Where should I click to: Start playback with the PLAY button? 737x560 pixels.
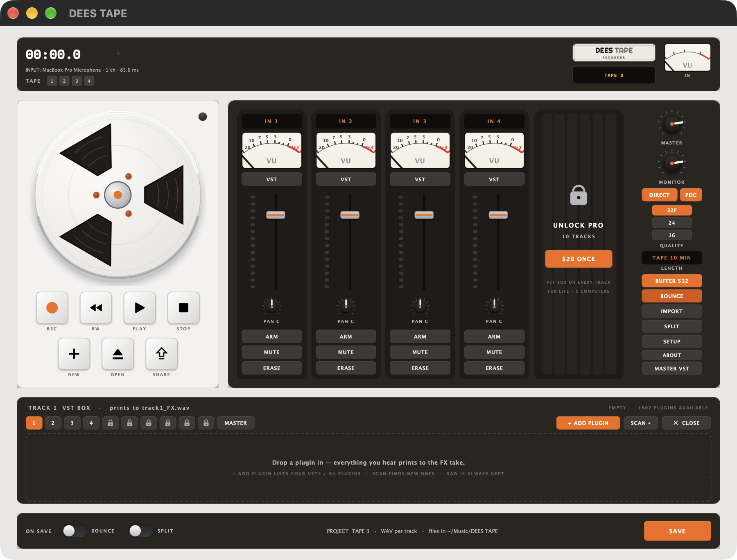[x=140, y=307]
